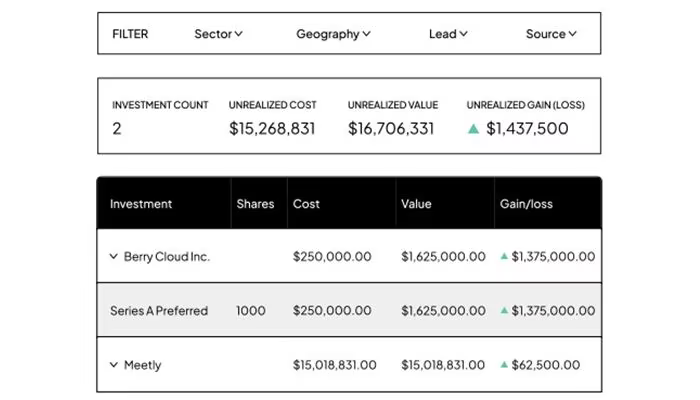The width and height of the screenshot is (700, 400).
Task: Click the Unrealized Value amount $16,706,331
Action: click(391, 129)
